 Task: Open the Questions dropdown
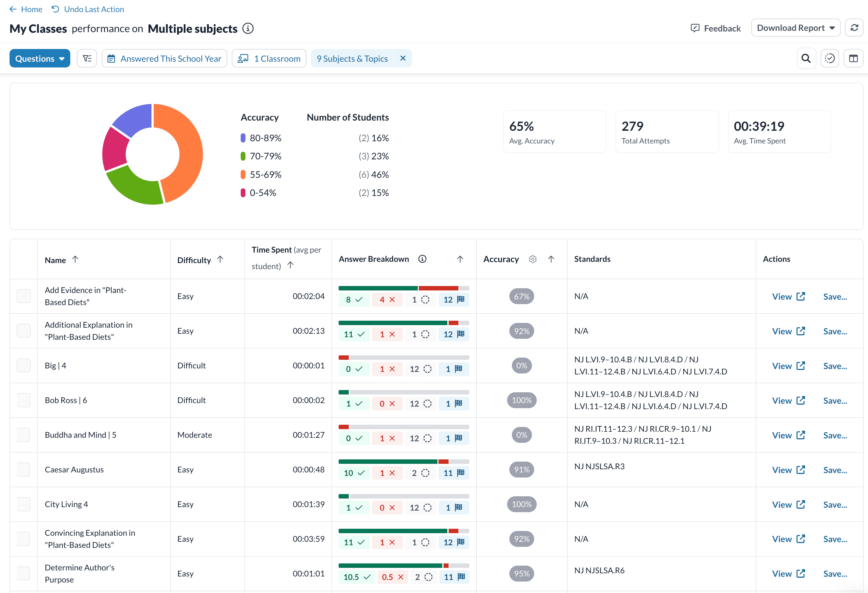pos(40,58)
